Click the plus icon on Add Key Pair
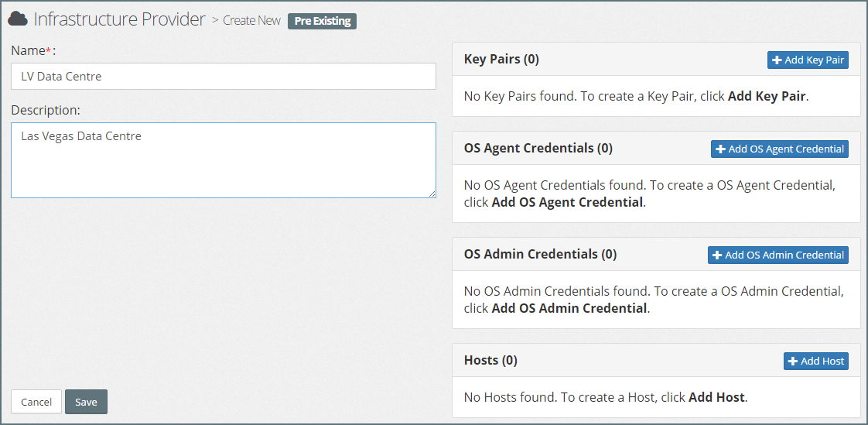This screenshot has height=425, width=868. pyautogui.click(x=777, y=60)
